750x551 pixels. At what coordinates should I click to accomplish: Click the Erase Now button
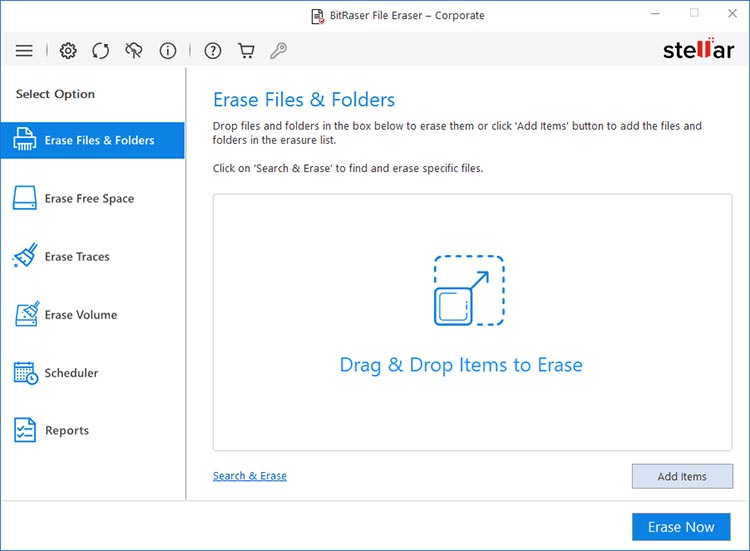tap(681, 527)
